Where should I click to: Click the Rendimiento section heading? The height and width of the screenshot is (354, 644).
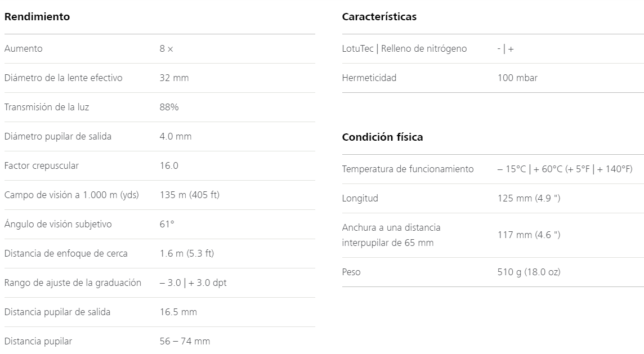point(37,17)
